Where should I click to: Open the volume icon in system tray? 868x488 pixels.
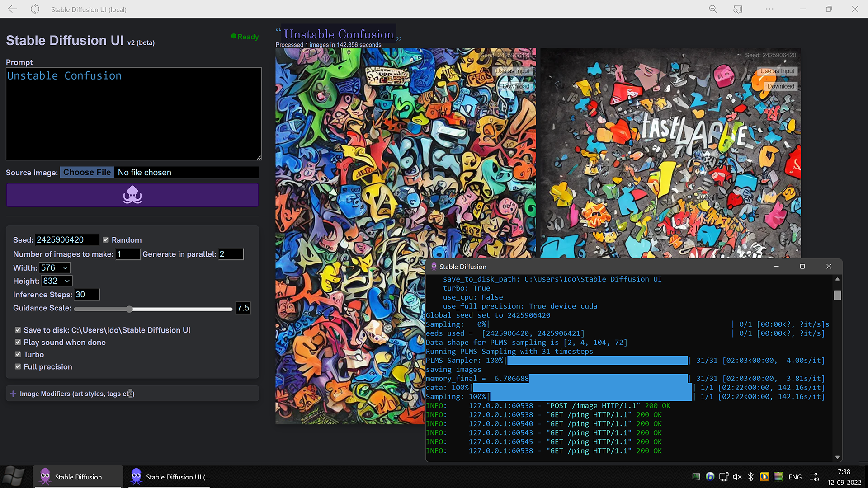(x=737, y=477)
